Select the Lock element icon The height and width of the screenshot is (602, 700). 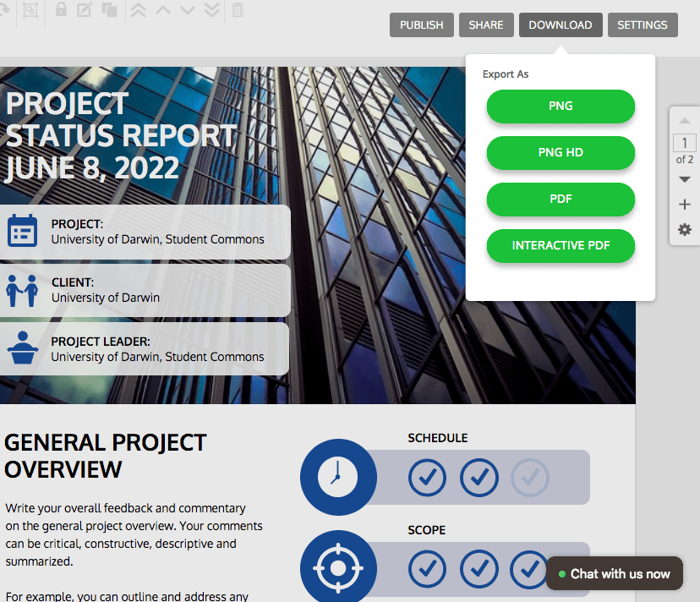pyautogui.click(x=62, y=11)
